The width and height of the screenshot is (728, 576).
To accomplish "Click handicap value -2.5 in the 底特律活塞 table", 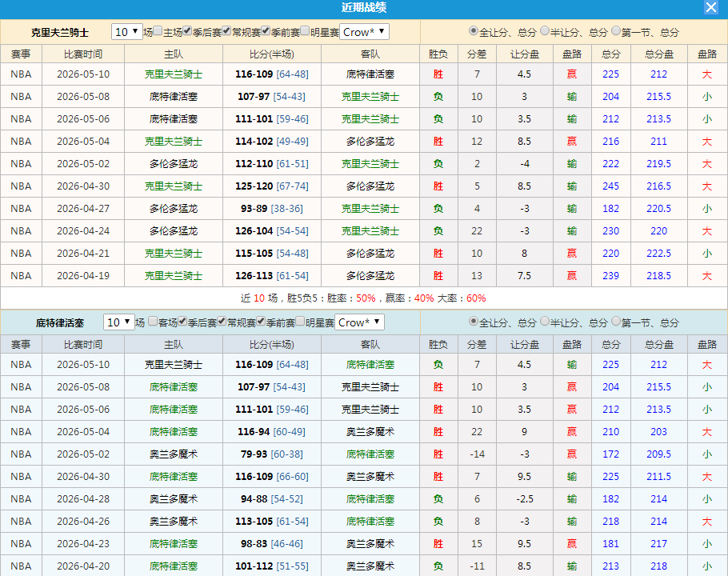I will [x=524, y=499].
